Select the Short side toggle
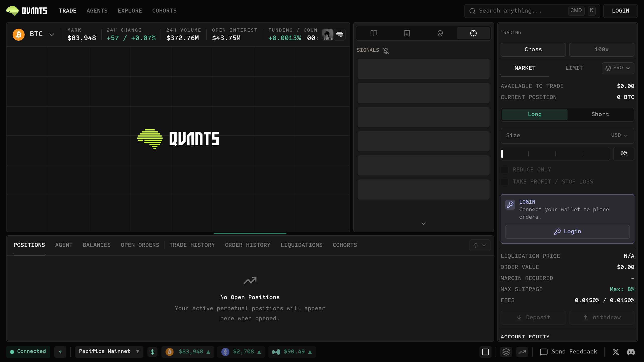 [x=600, y=114]
